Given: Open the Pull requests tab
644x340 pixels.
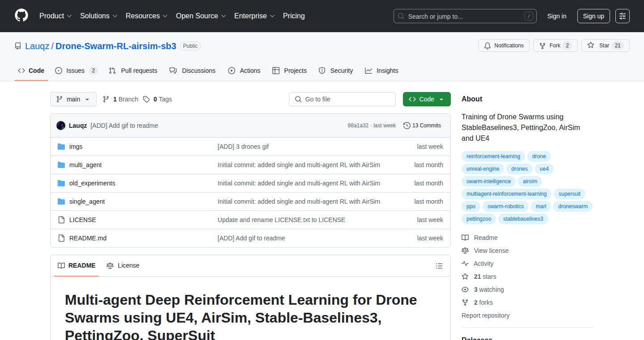Looking at the screenshot, I should pos(133,71).
